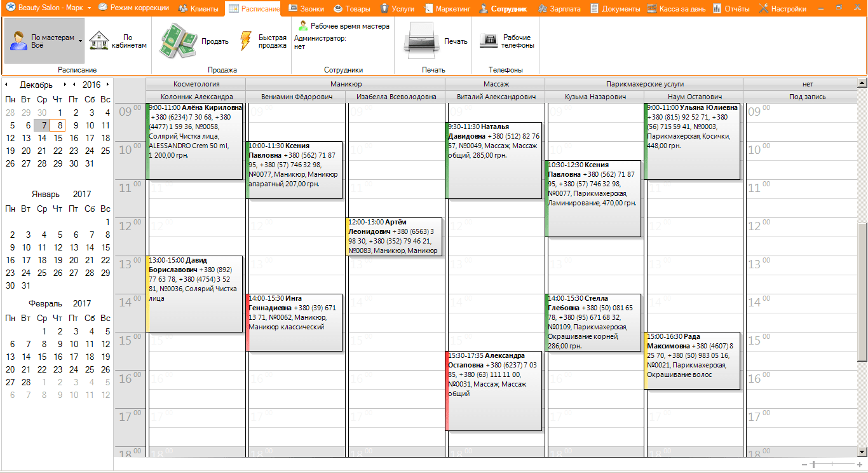The image size is (868, 473).
Task: Click the Печать printer icon
Action: coord(421,41)
